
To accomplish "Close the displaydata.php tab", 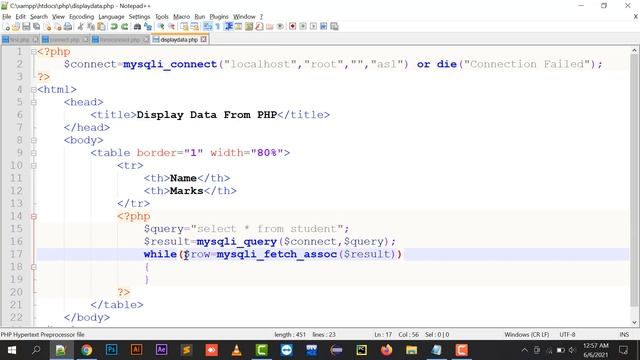I will (x=203, y=40).
